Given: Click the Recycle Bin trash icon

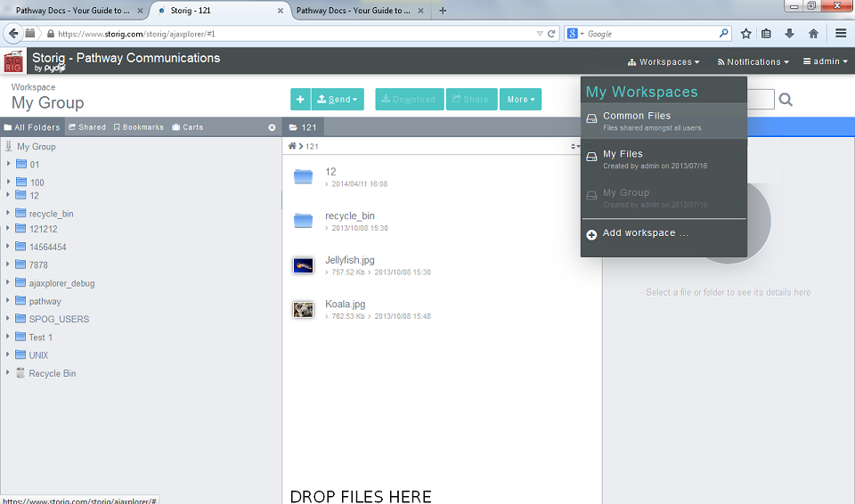Looking at the screenshot, I should pyautogui.click(x=20, y=372).
